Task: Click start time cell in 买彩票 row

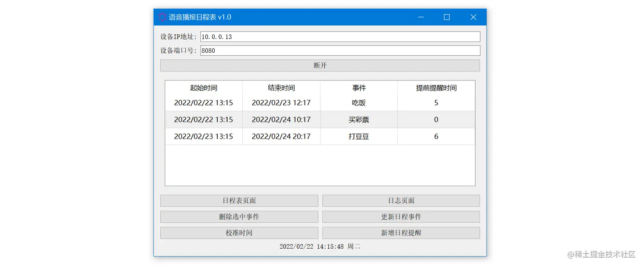Action: (204, 120)
